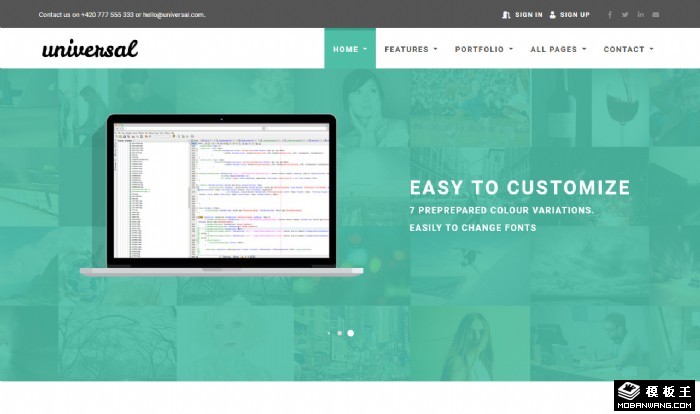Expand the Portfolio dropdown menu
The width and height of the screenshot is (700, 414).
pos(483,49)
